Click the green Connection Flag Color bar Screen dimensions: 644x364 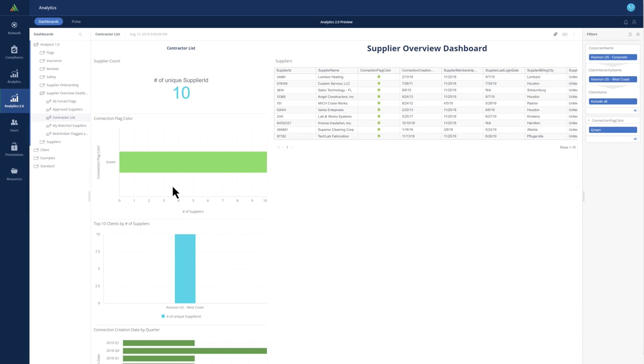[193, 162]
